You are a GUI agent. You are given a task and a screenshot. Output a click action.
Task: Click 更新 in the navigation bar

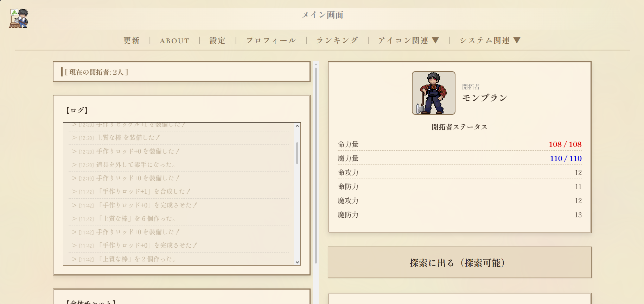point(132,41)
